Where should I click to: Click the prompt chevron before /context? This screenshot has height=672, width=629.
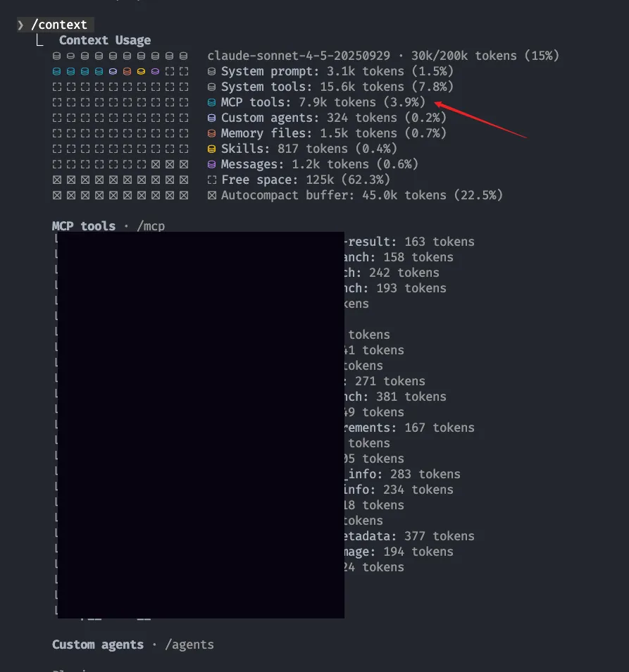(21, 25)
